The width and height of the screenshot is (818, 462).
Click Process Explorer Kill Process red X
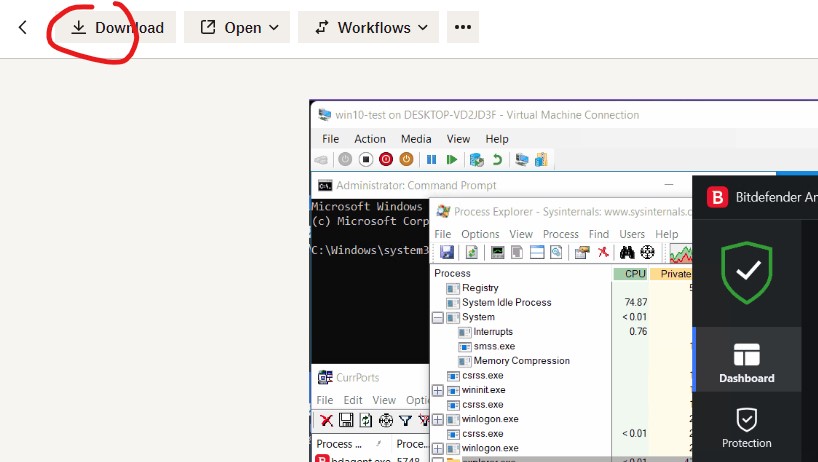(x=603, y=252)
